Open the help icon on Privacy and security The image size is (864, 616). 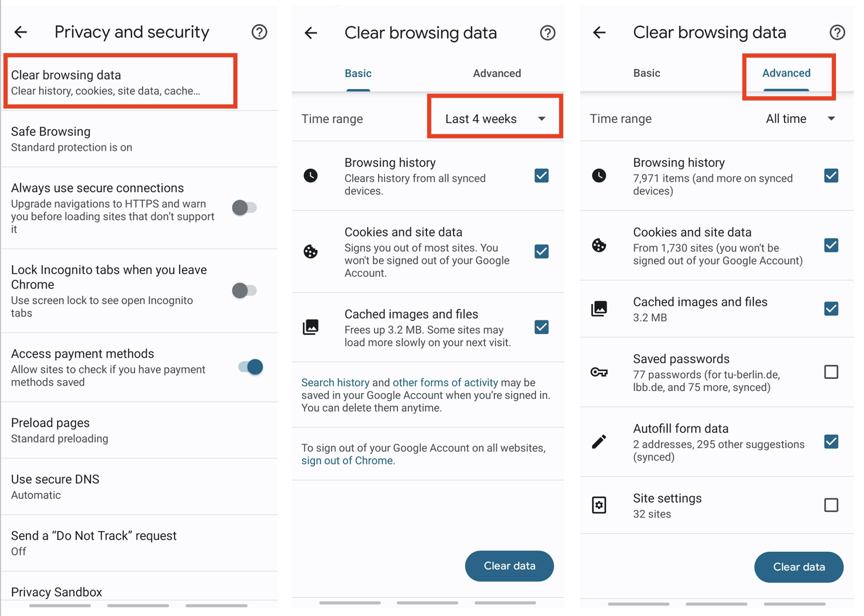(259, 32)
